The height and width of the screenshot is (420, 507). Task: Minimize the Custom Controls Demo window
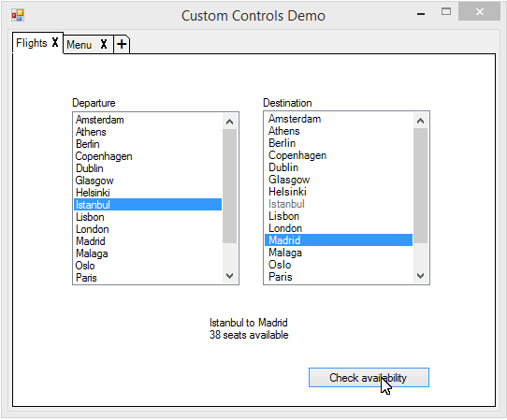click(421, 14)
